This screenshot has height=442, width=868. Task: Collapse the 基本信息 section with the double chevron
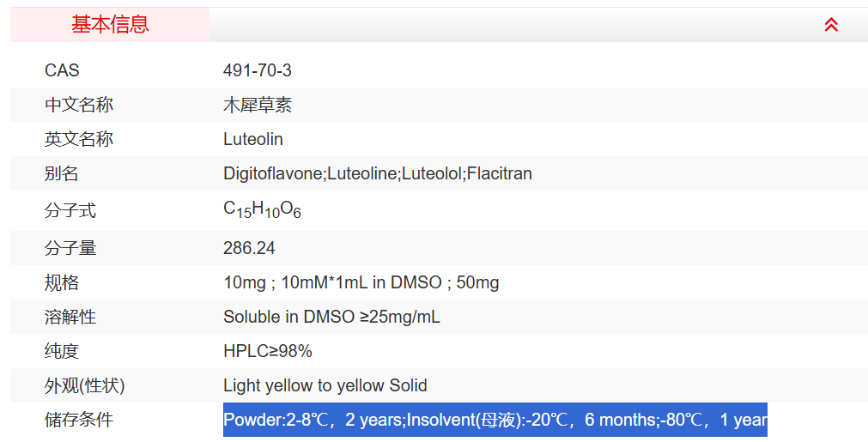[830, 25]
